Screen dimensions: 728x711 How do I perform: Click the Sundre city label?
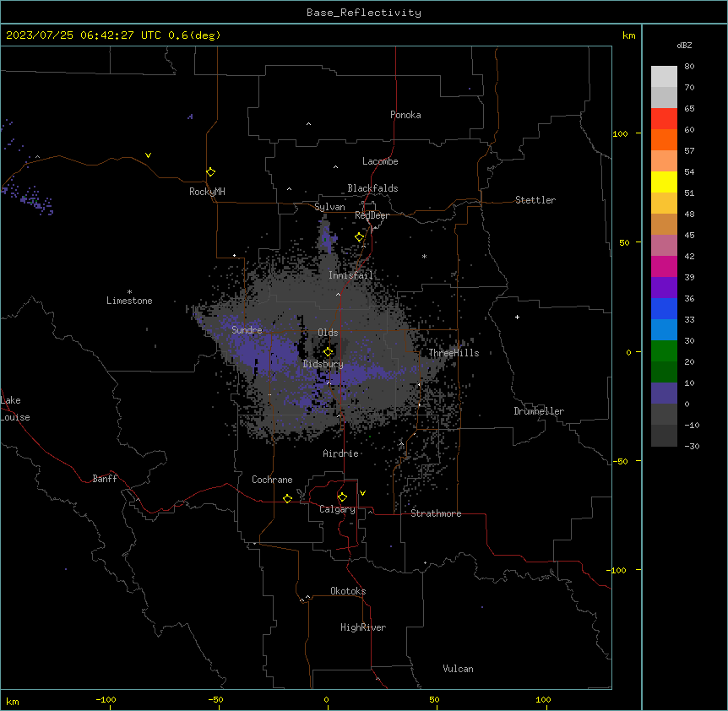(x=247, y=330)
